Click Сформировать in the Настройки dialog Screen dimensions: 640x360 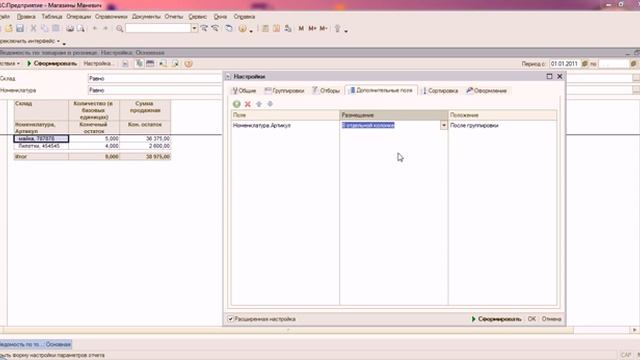tap(496, 319)
